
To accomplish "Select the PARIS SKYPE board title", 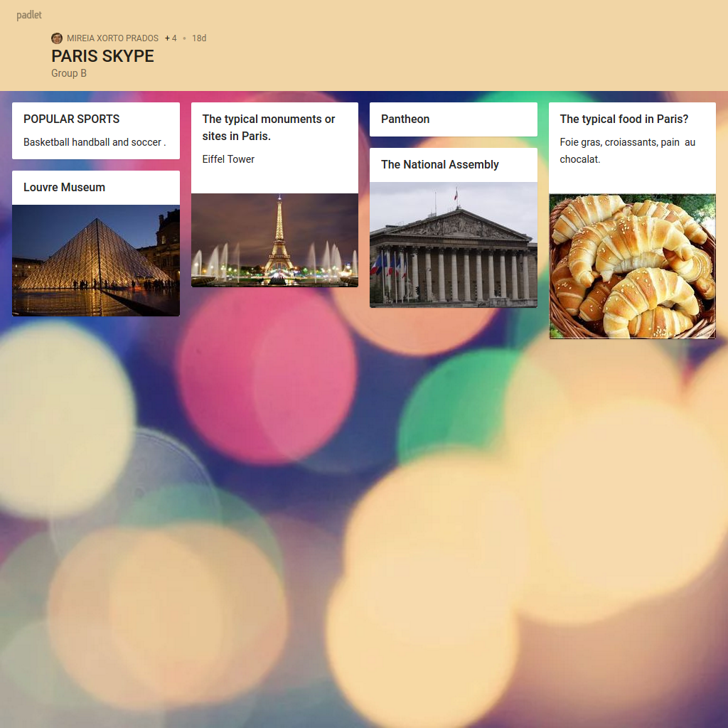I will click(102, 56).
